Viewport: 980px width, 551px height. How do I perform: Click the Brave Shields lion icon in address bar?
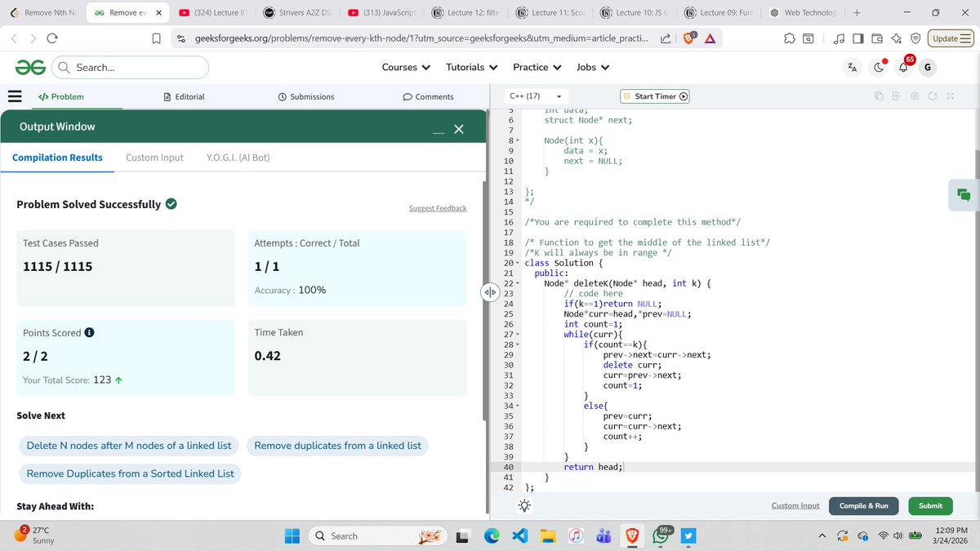pyautogui.click(x=690, y=38)
